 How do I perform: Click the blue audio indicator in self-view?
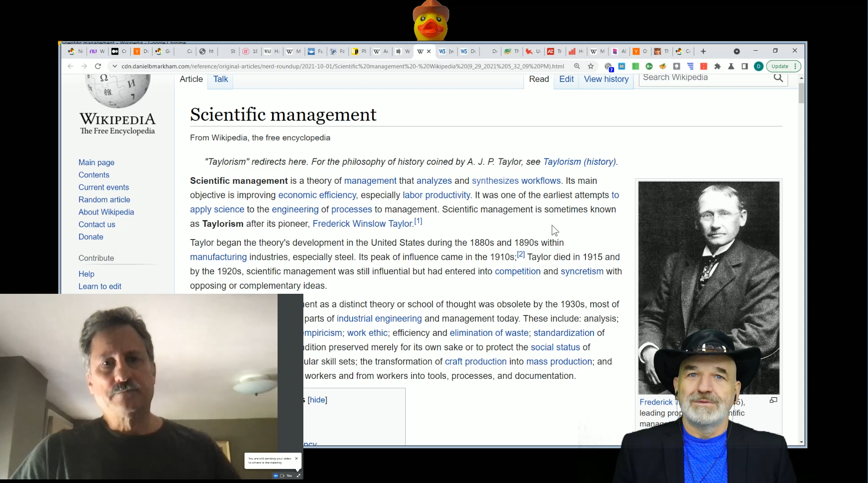point(275,476)
